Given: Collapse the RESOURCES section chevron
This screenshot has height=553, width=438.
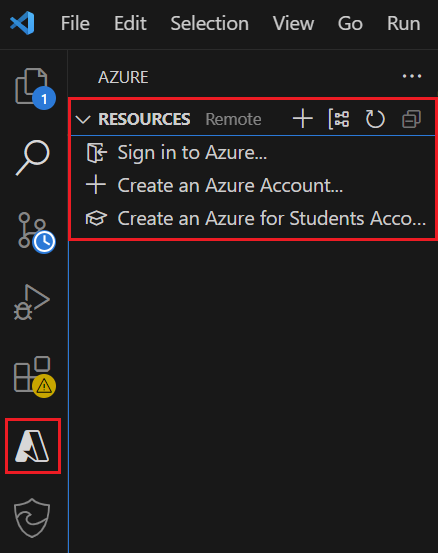Looking at the screenshot, I should pyautogui.click(x=84, y=119).
